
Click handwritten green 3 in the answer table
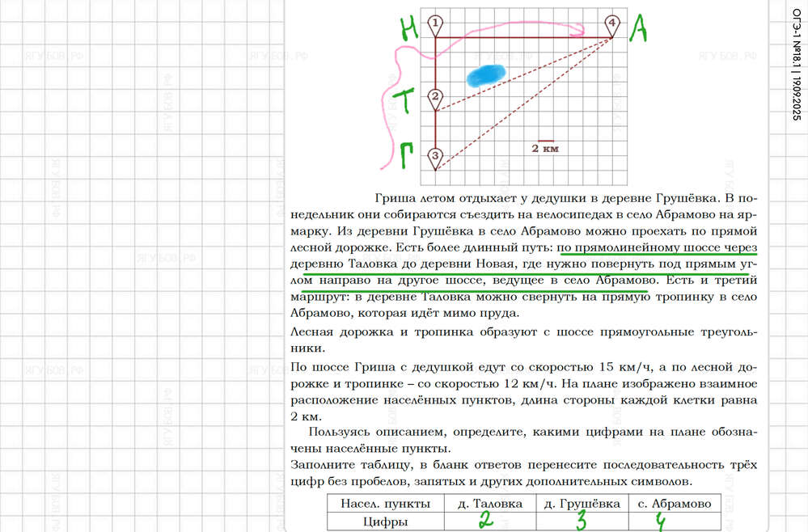580,521
